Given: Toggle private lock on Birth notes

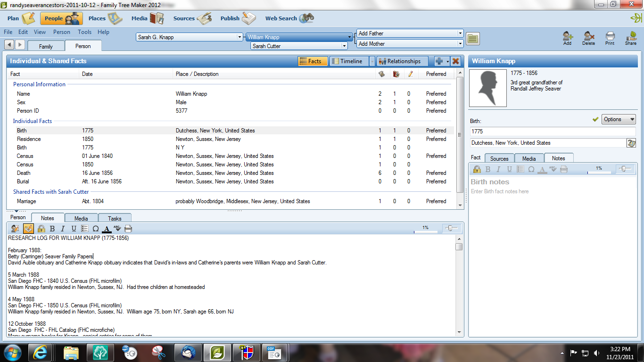Looking at the screenshot, I should coord(477,169).
